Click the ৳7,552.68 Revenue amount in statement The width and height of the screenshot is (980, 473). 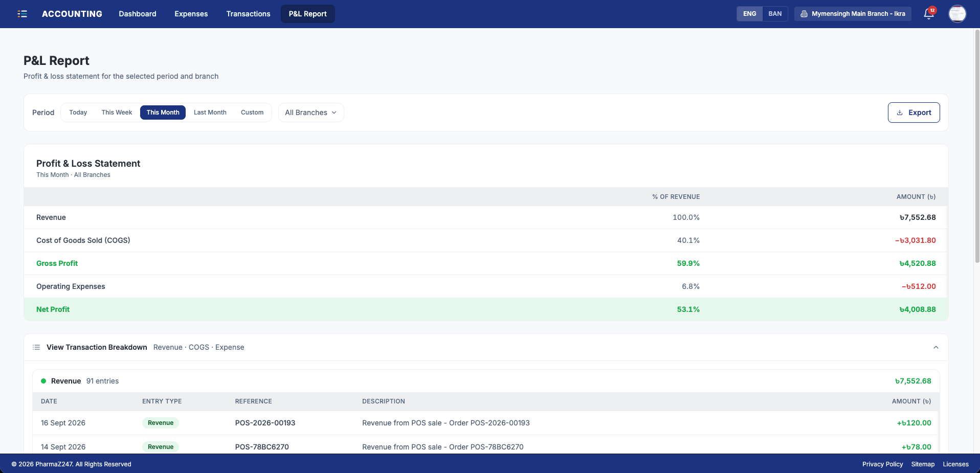coord(918,217)
